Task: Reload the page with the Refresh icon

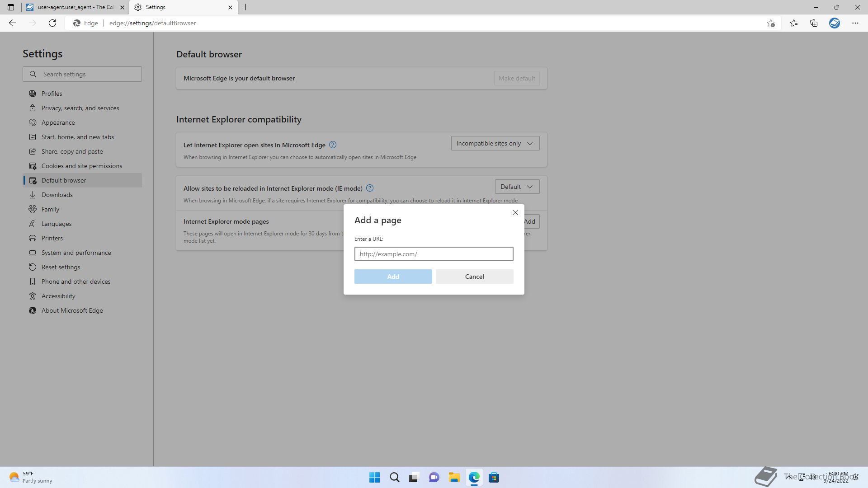Action: [x=52, y=23]
